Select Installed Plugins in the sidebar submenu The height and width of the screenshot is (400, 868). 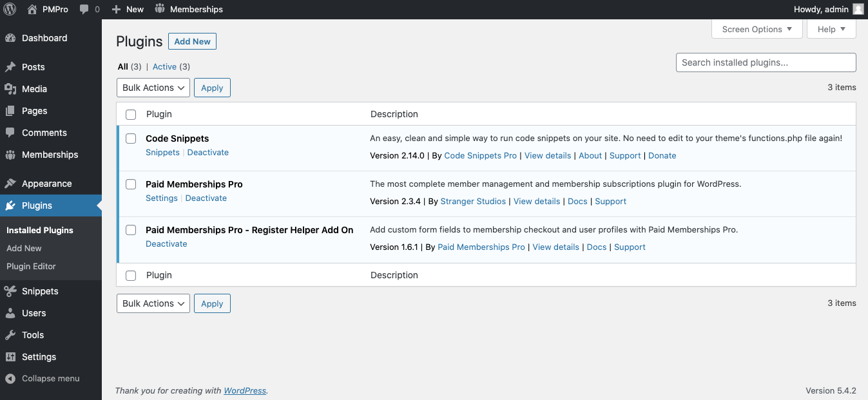(x=40, y=230)
